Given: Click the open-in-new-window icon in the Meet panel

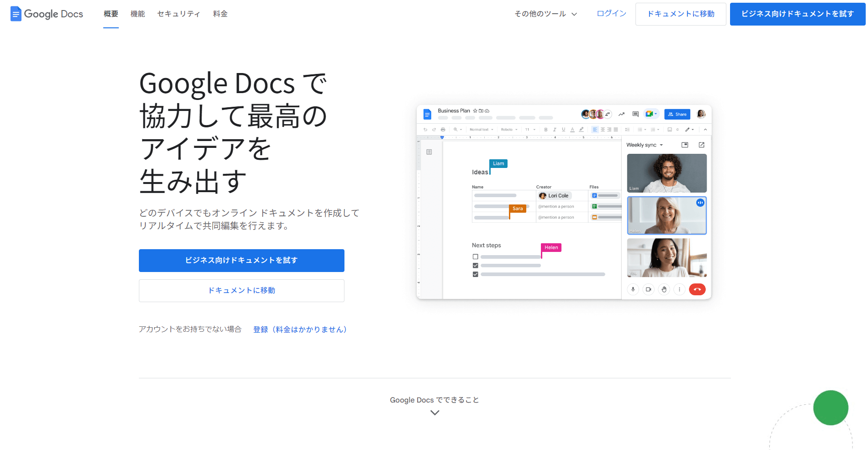Looking at the screenshot, I should point(701,145).
